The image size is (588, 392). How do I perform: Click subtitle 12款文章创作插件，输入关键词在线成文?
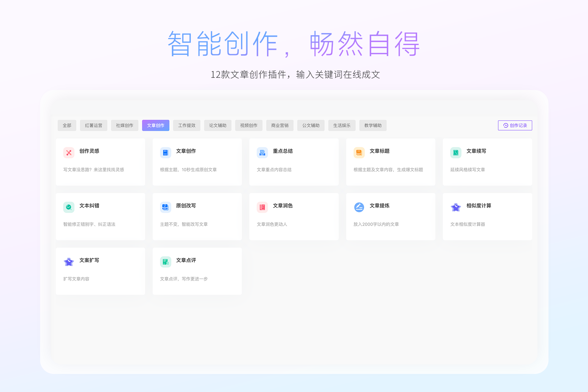coord(295,74)
